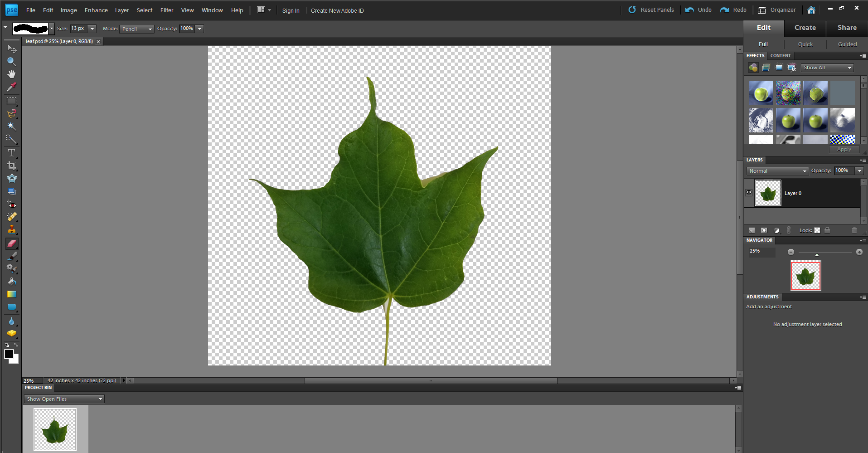
Task: Open the layer blending mode Normal dropdown
Action: (x=777, y=171)
